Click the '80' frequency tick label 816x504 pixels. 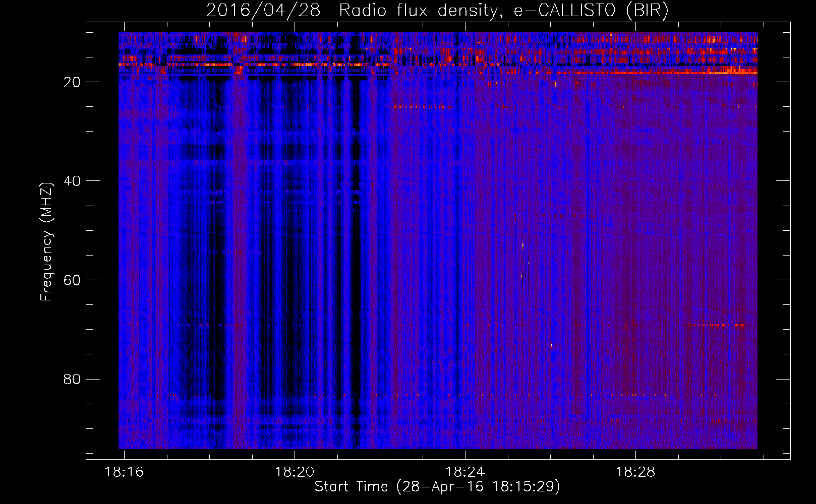[72, 379]
